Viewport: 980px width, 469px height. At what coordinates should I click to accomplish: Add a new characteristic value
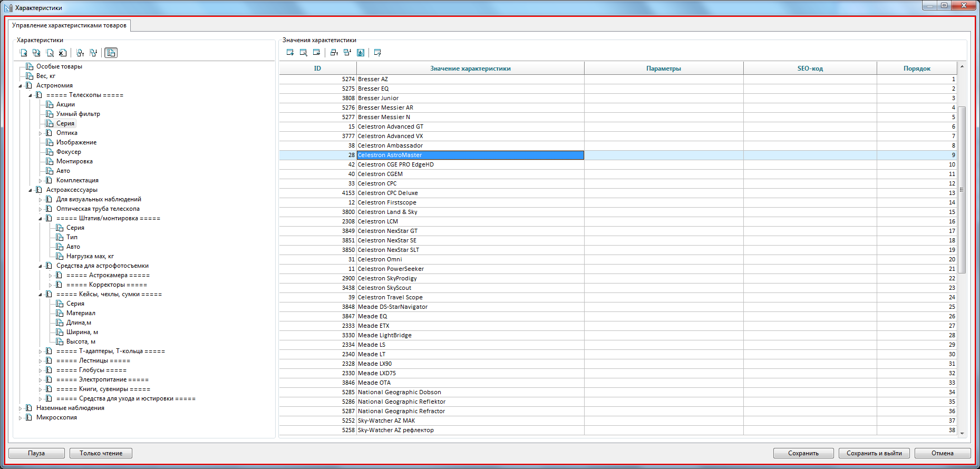[x=290, y=53]
